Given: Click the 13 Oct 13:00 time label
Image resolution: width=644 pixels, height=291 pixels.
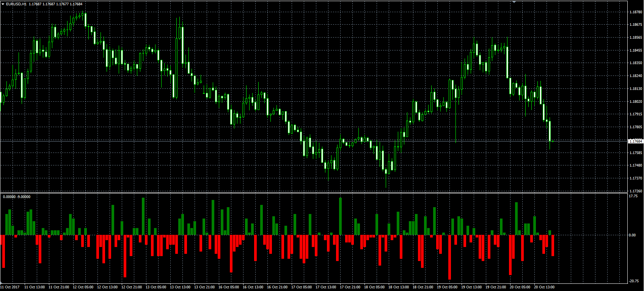Looking at the screenshot, I should click(180, 287).
